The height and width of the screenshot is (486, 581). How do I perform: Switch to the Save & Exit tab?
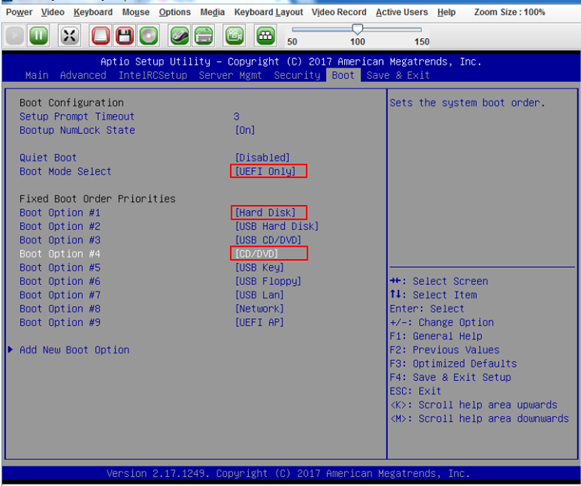tap(398, 75)
